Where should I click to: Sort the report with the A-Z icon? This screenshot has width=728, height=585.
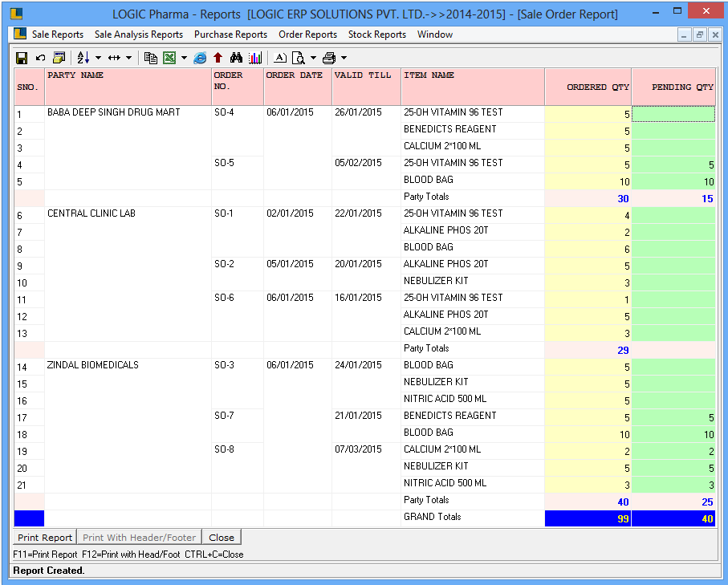point(83,58)
